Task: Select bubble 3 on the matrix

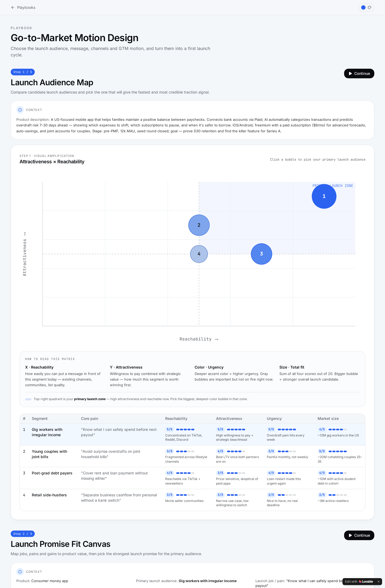Action: 261,254
